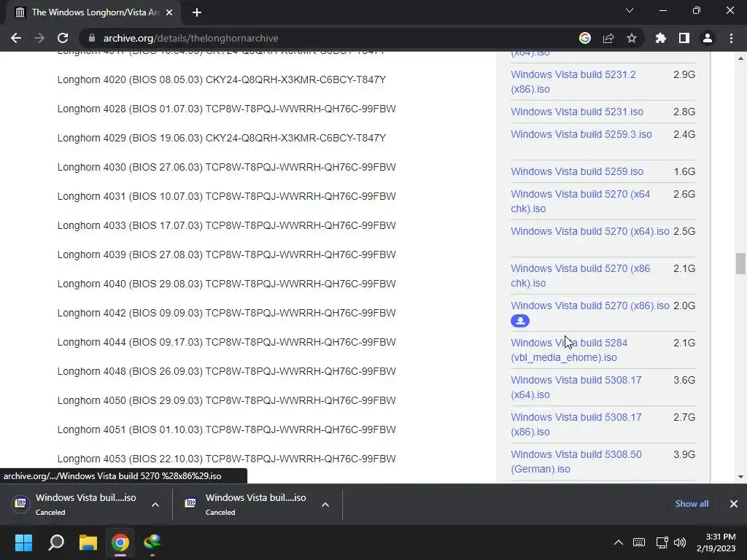The width and height of the screenshot is (747, 560).
Task: Open the Windows Start menu
Action: [x=23, y=542]
